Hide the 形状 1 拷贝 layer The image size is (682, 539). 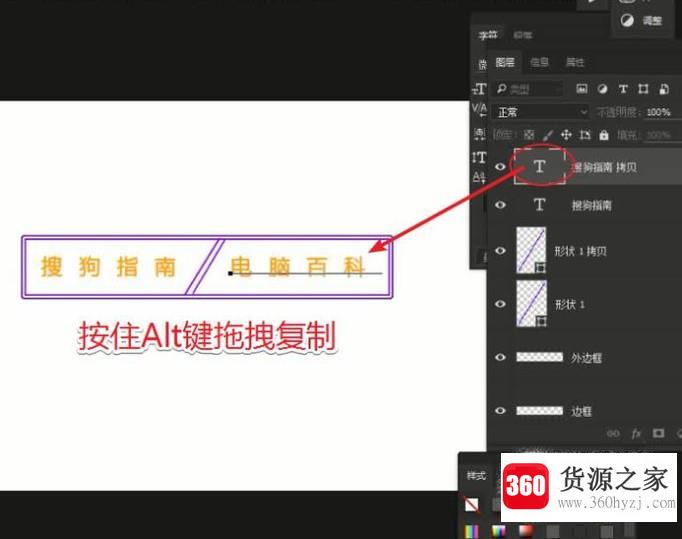500,251
